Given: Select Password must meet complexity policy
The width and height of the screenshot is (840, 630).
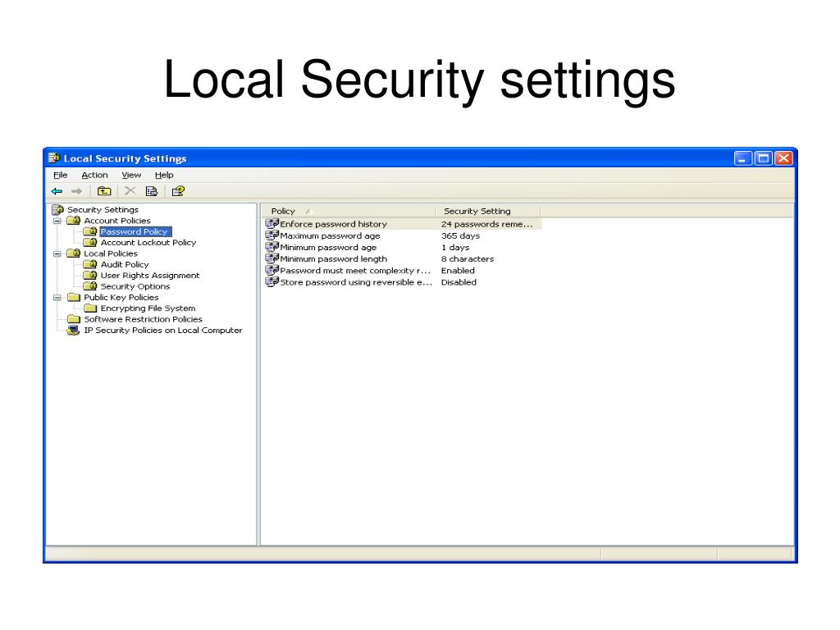Looking at the screenshot, I should tap(355, 271).
